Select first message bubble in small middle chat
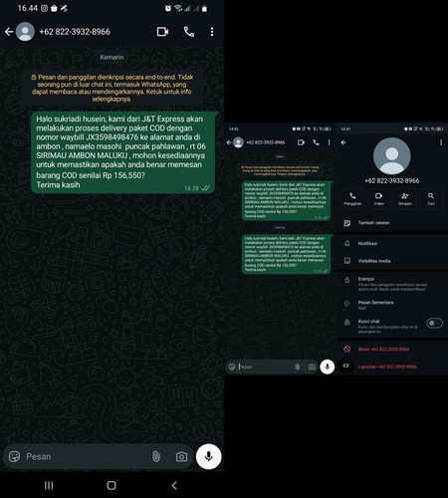The image size is (448, 498). pos(287,200)
